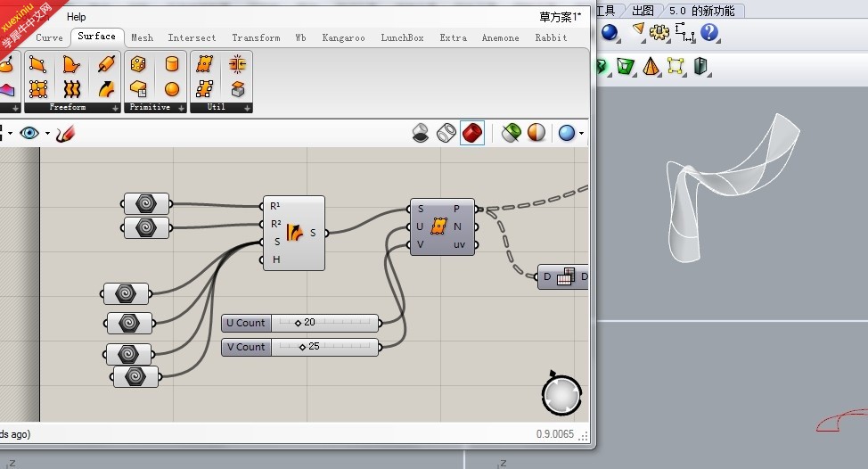Click the hexagon parameter wired to R1
The height and width of the screenshot is (469, 868).
coord(146,204)
